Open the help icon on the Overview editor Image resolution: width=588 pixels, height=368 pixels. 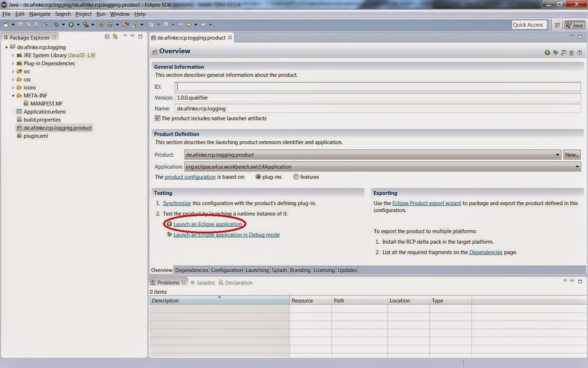click(x=580, y=52)
